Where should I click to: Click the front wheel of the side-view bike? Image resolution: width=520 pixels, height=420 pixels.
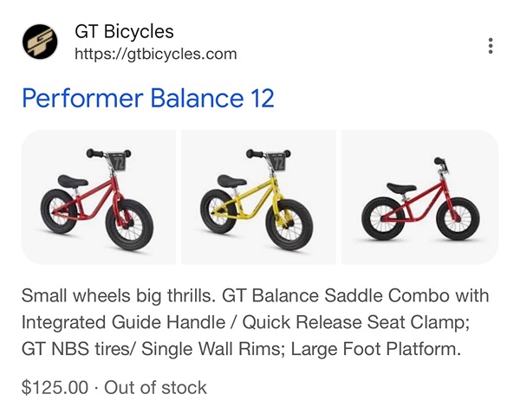click(x=458, y=219)
